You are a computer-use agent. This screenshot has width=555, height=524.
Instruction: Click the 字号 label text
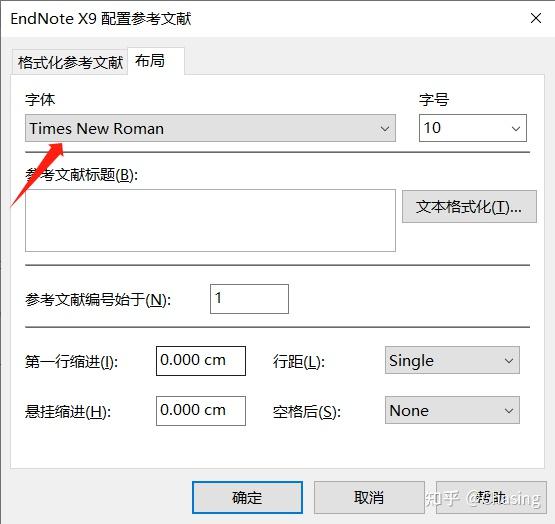[x=434, y=99]
